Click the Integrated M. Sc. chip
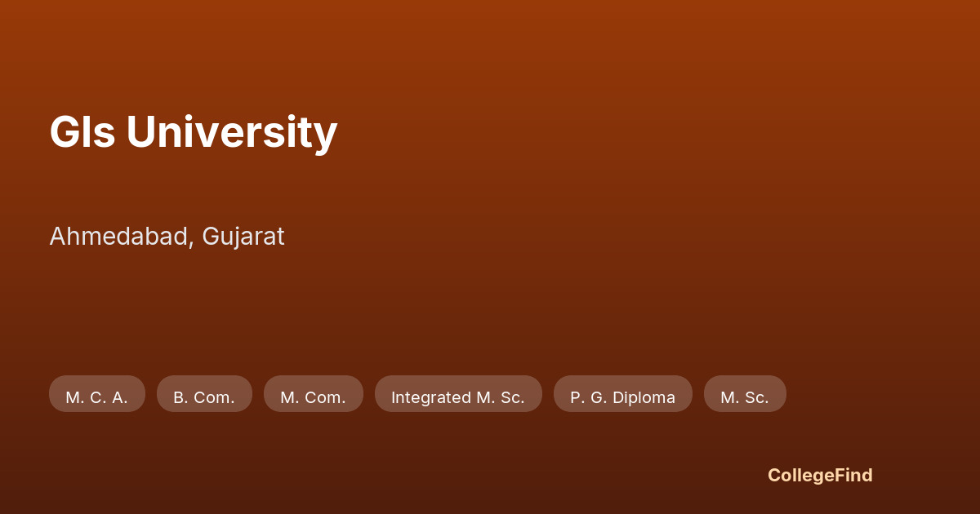 (458, 397)
